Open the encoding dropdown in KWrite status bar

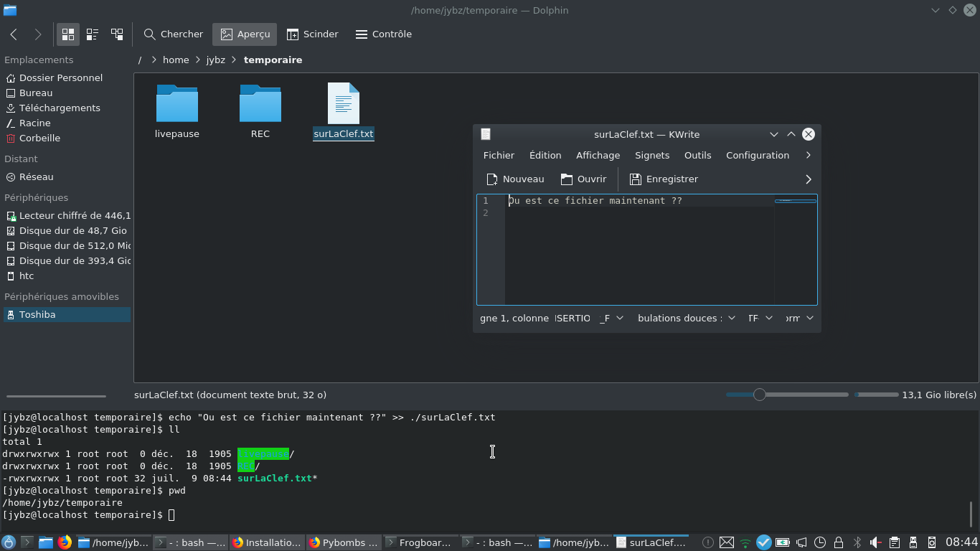760,318
